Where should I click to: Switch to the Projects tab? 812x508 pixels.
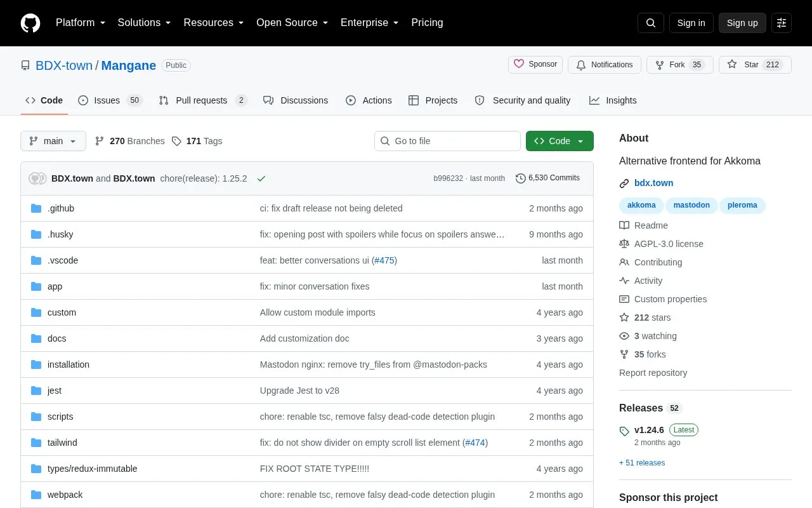433,100
